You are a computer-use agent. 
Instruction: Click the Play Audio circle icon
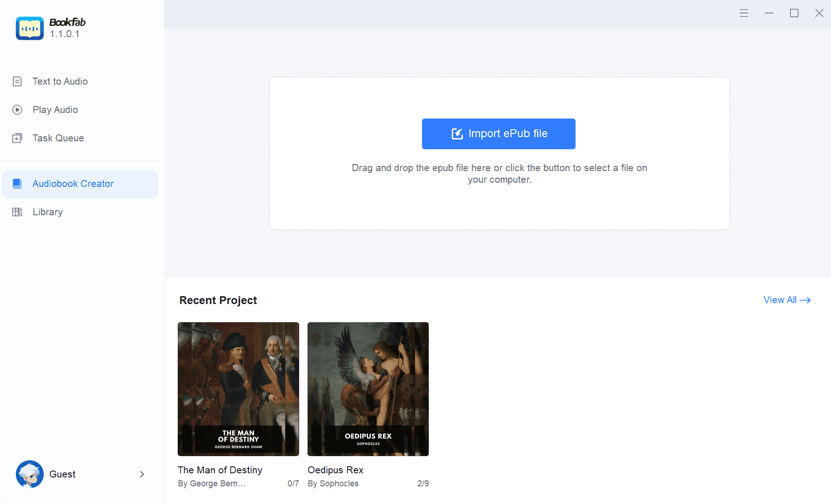(x=17, y=110)
